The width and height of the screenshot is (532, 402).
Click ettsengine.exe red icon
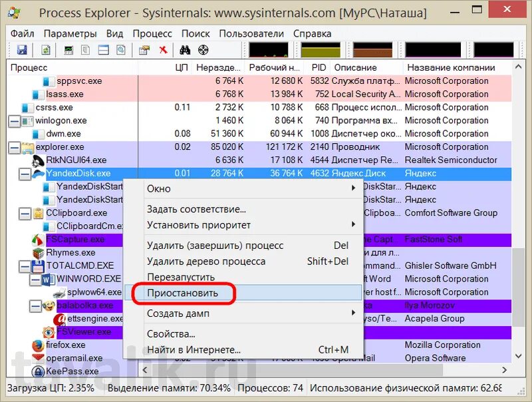click(x=59, y=319)
